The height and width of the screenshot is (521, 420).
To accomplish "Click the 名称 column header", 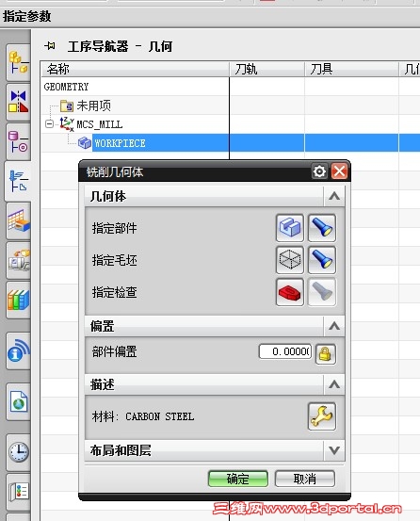I will [x=135, y=69].
